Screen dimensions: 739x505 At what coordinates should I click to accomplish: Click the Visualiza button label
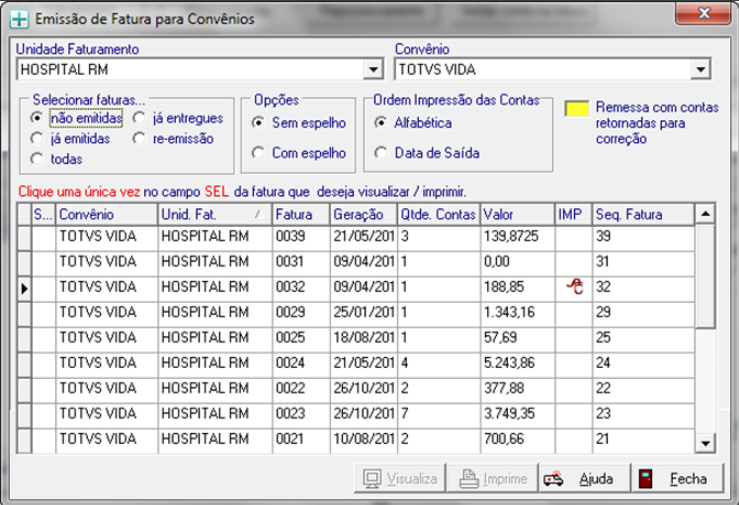click(412, 479)
